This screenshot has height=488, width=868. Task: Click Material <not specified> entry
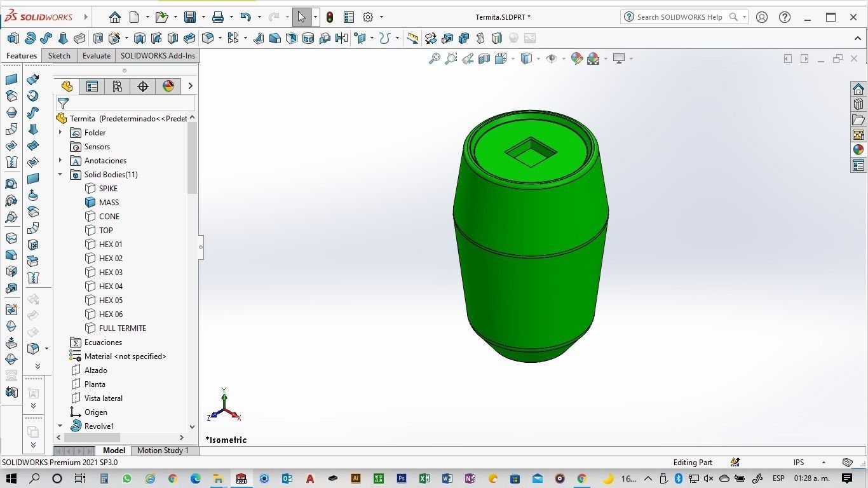click(x=125, y=356)
